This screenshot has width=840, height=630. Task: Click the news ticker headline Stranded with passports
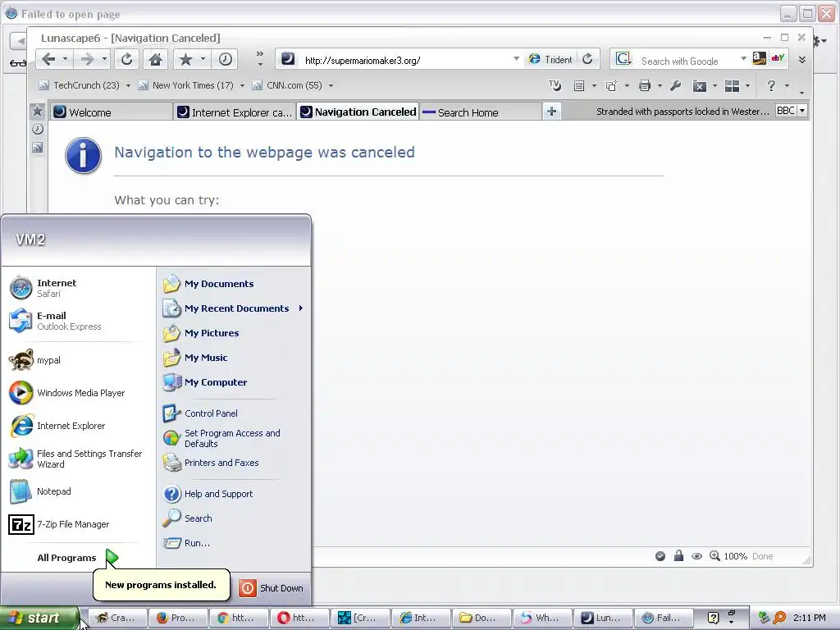(682, 112)
